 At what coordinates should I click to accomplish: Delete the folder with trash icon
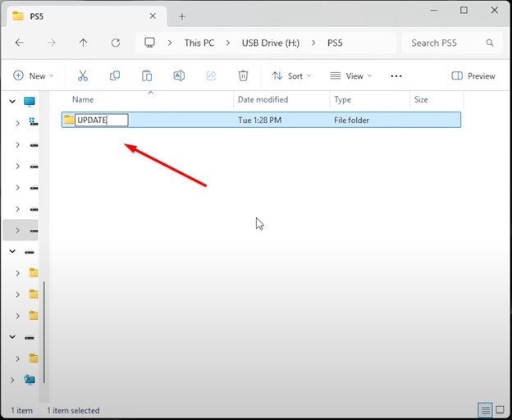click(243, 75)
